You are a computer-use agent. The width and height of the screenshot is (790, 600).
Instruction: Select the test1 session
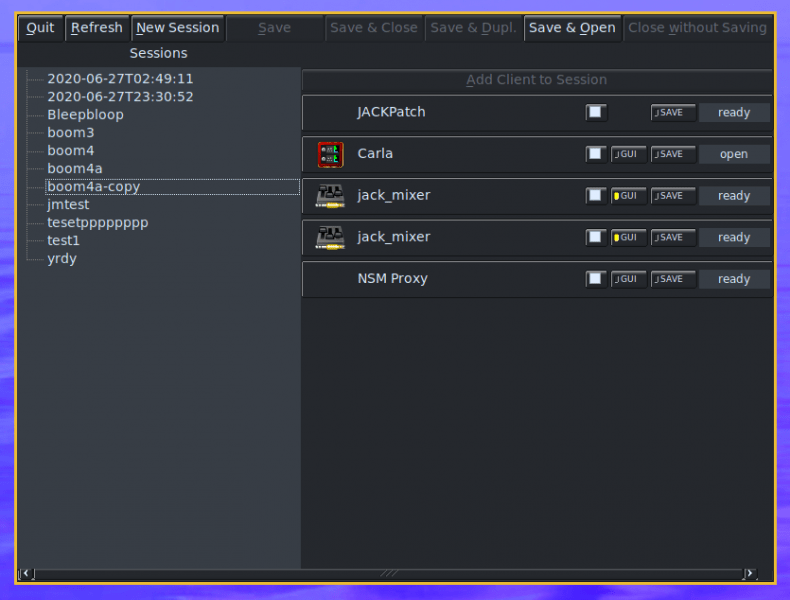pos(63,241)
